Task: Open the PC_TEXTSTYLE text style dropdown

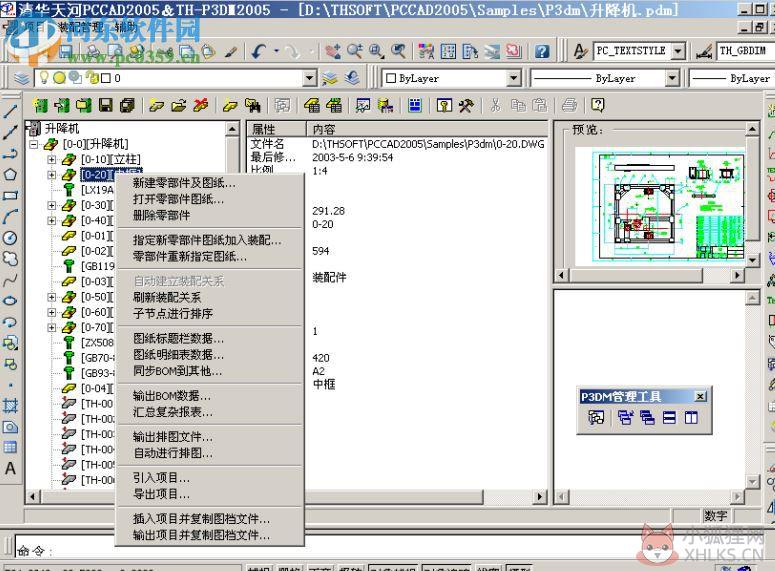Action: (x=679, y=51)
